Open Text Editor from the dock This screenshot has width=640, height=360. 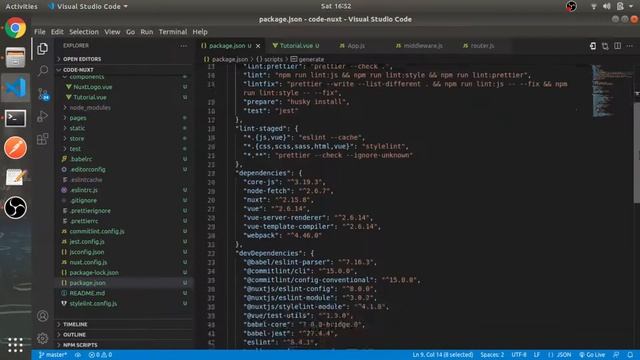(x=16, y=177)
